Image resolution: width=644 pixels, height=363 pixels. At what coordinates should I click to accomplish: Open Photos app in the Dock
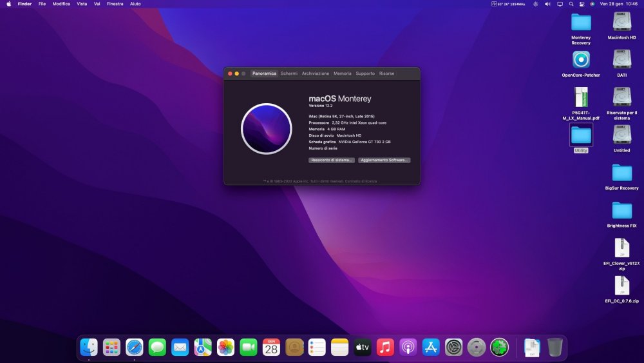tap(225, 348)
